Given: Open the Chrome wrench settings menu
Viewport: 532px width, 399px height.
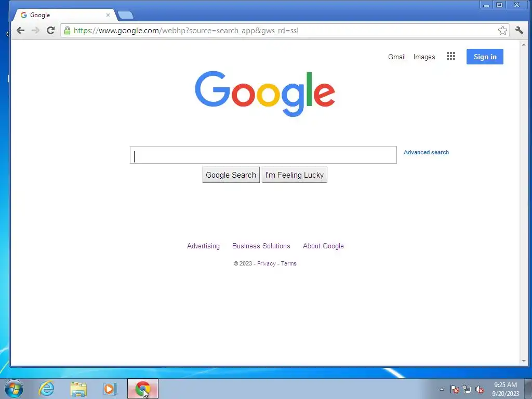Looking at the screenshot, I should [519, 31].
